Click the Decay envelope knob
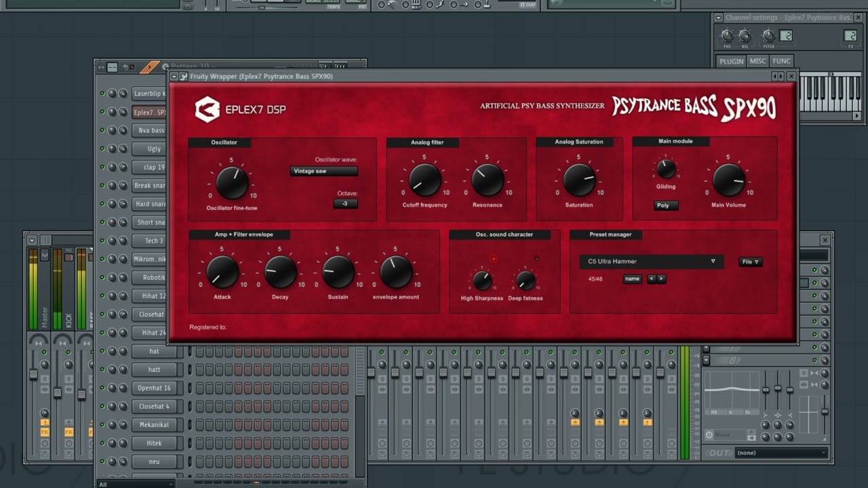This screenshot has height=488, width=868. coord(280,272)
